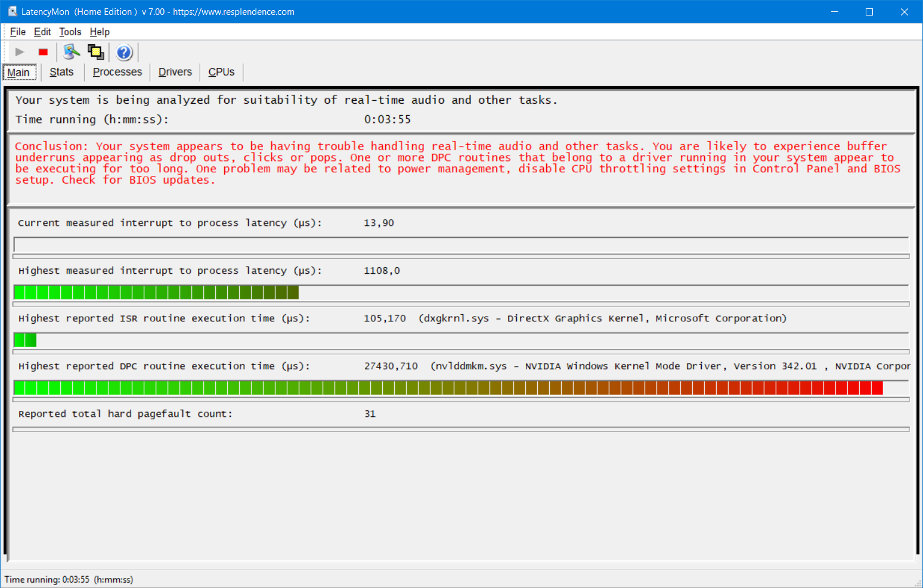Switch to the Processes tab

pyautogui.click(x=117, y=72)
